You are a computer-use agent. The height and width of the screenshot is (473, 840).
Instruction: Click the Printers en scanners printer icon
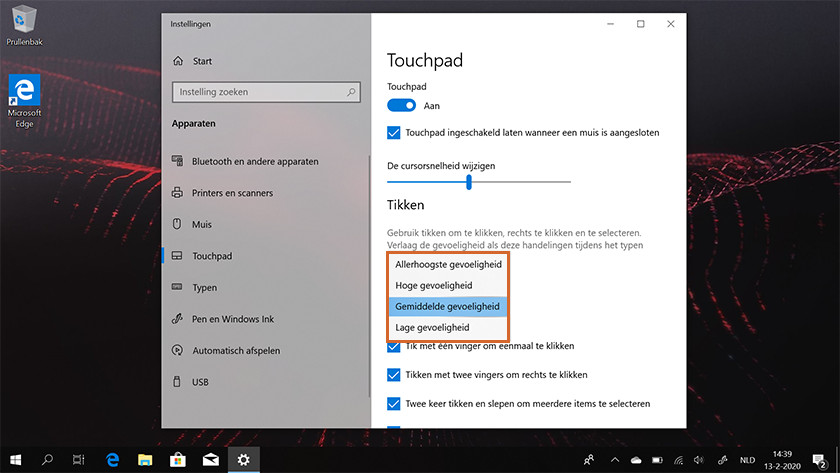177,192
